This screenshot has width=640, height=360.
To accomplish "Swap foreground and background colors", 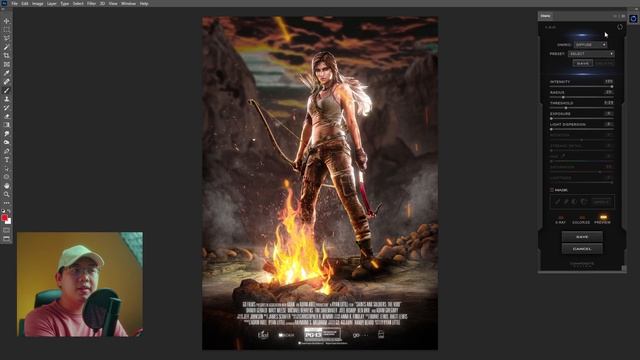I will pyautogui.click(x=9, y=211).
